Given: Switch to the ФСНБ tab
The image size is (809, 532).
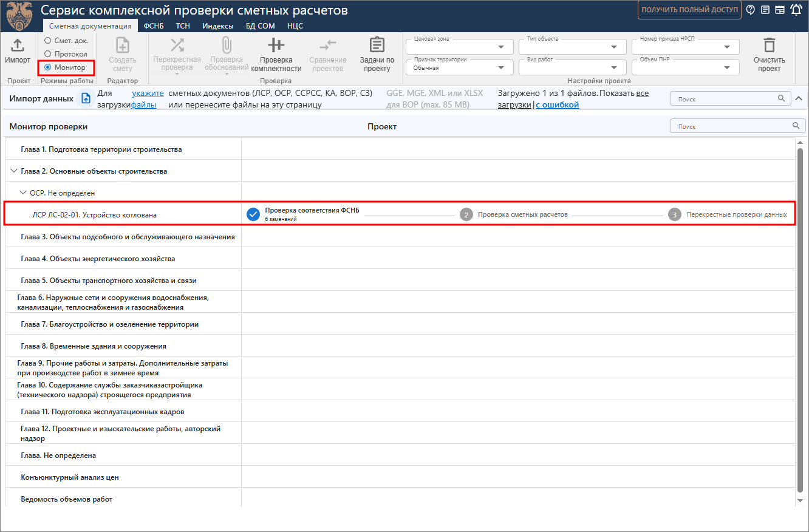Looking at the screenshot, I should [154, 26].
